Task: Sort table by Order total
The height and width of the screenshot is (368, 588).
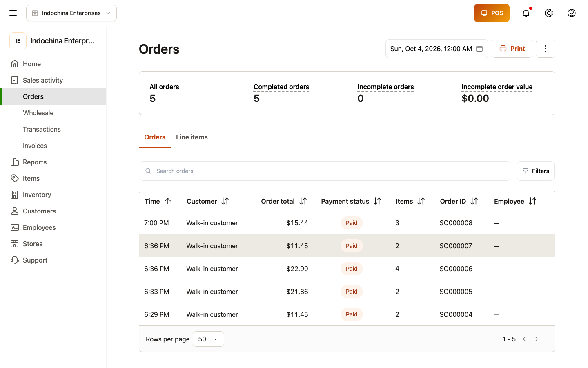Action: tap(303, 201)
